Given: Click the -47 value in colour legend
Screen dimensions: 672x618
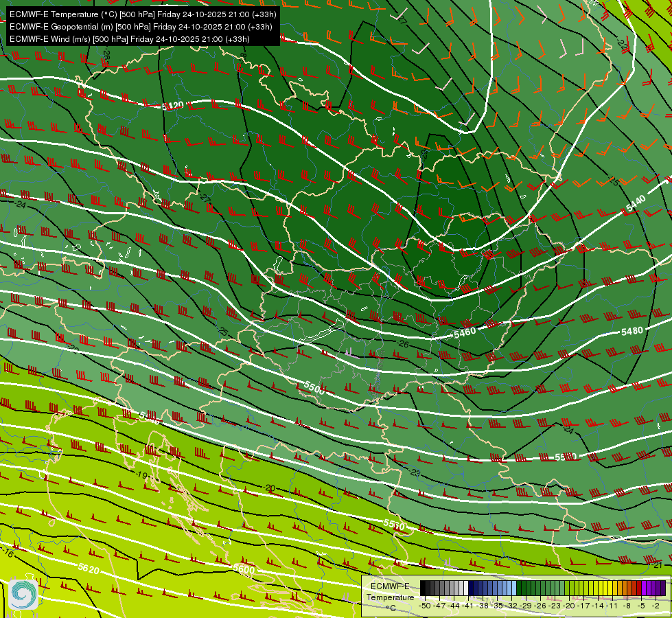Looking at the screenshot, I should point(439,606).
